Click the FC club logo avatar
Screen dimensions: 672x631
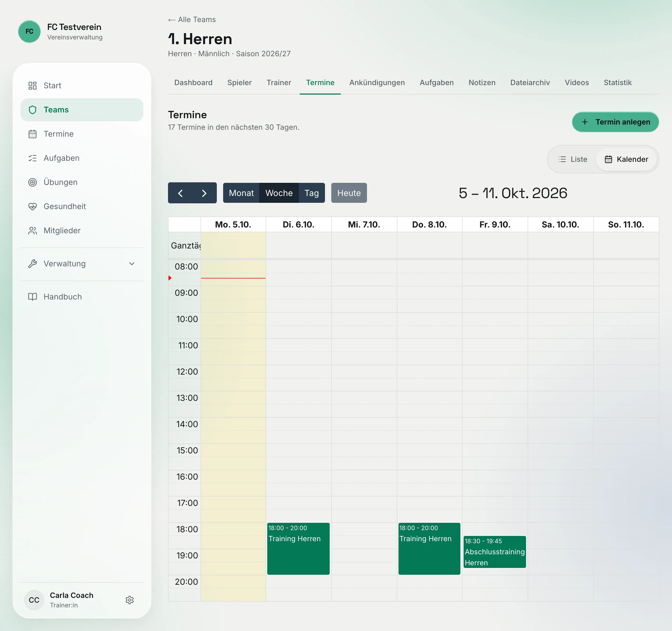coord(29,32)
